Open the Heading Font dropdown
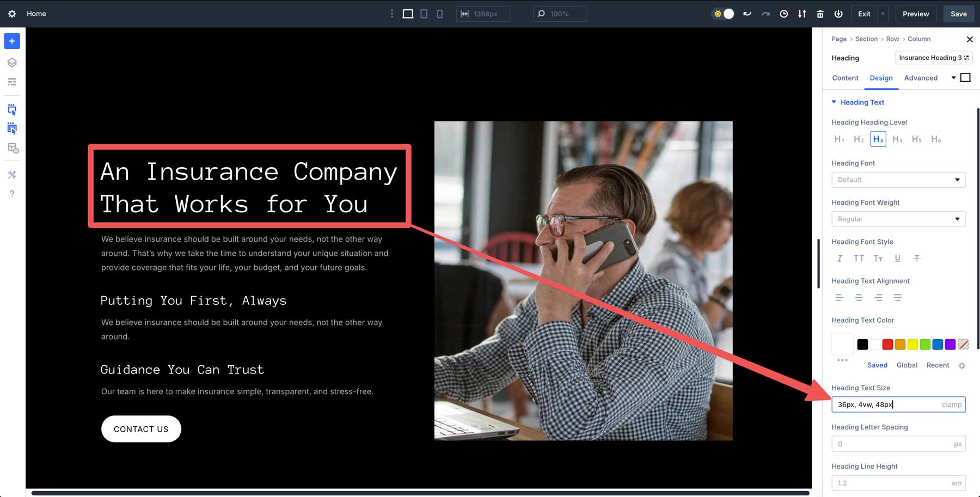The width and height of the screenshot is (980, 497). tap(898, 180)
